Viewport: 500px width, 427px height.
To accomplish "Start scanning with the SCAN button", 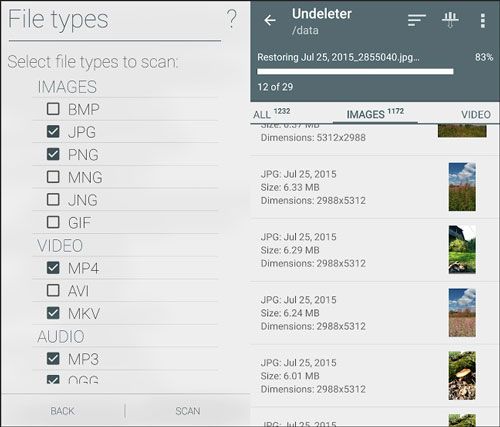I will point(188,411).
